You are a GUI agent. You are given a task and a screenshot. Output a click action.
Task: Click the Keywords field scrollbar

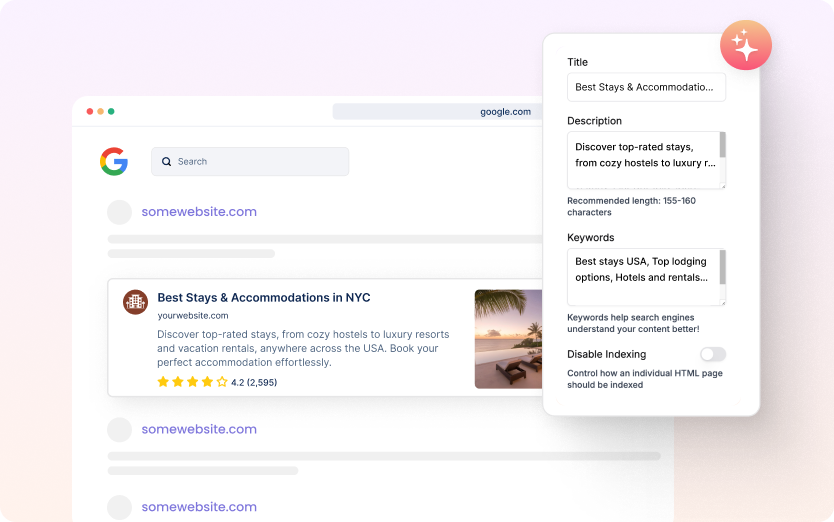(x=722, y=265)
